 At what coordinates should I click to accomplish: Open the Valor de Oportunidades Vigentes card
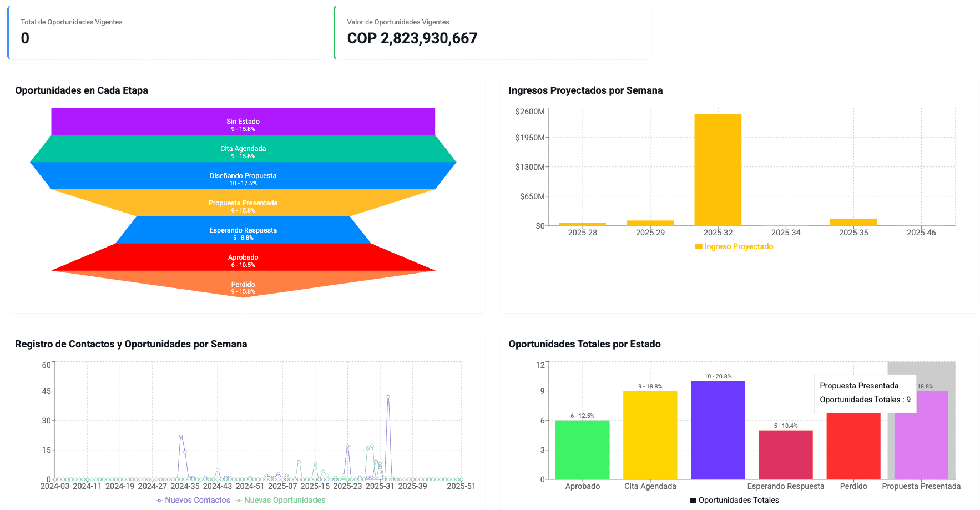point(492,32)
